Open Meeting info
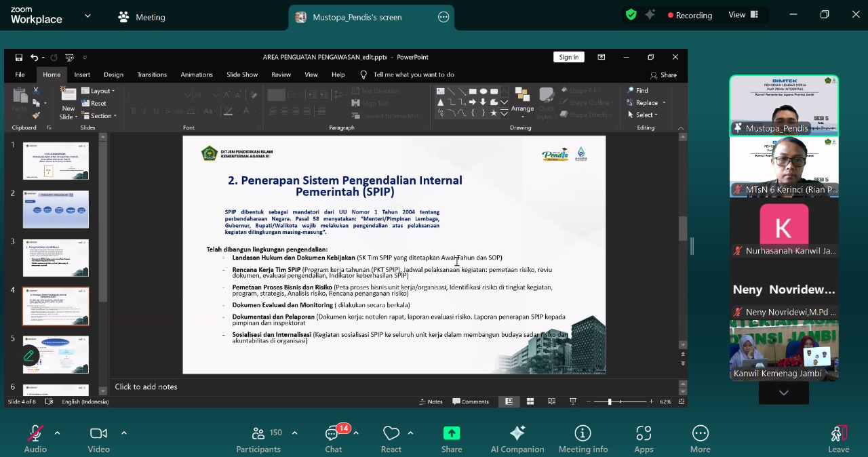 point(583,438)
